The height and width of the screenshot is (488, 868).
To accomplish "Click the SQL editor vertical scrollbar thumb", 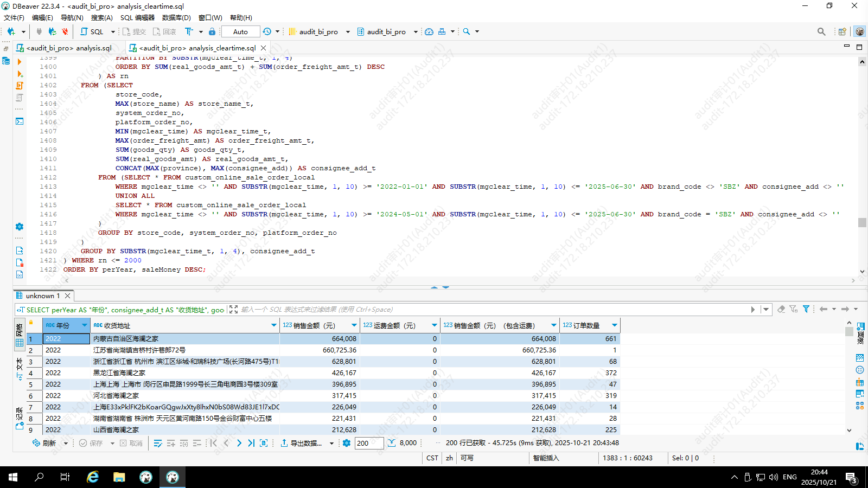I will [862, 222].
